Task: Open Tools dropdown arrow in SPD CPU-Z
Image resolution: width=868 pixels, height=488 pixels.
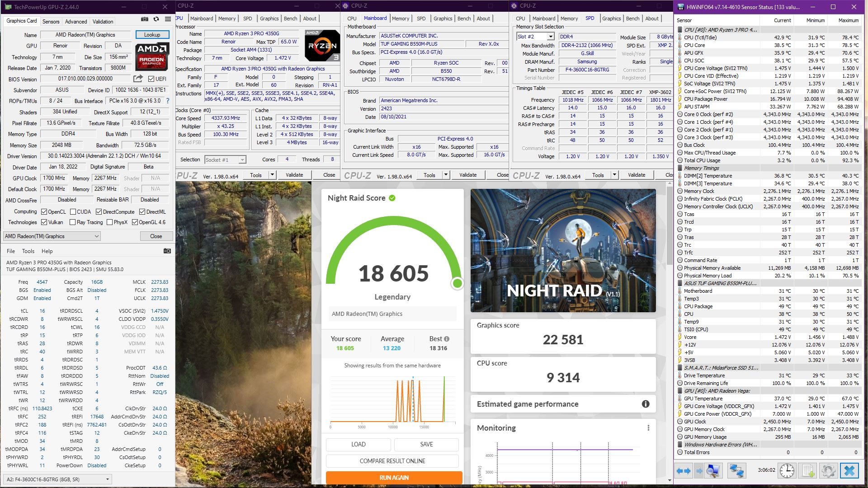Action: pos(614,175)
